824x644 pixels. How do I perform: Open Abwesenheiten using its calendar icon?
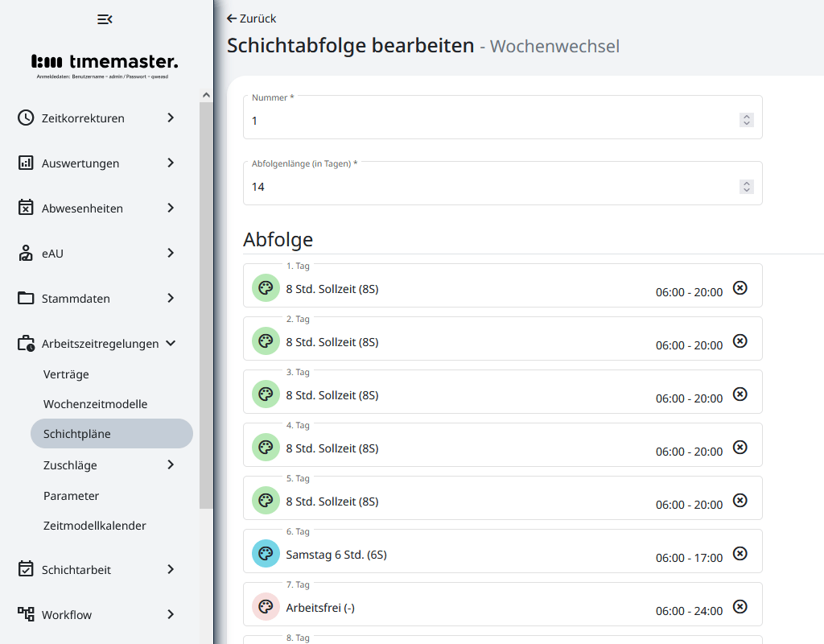click(25, 208)
